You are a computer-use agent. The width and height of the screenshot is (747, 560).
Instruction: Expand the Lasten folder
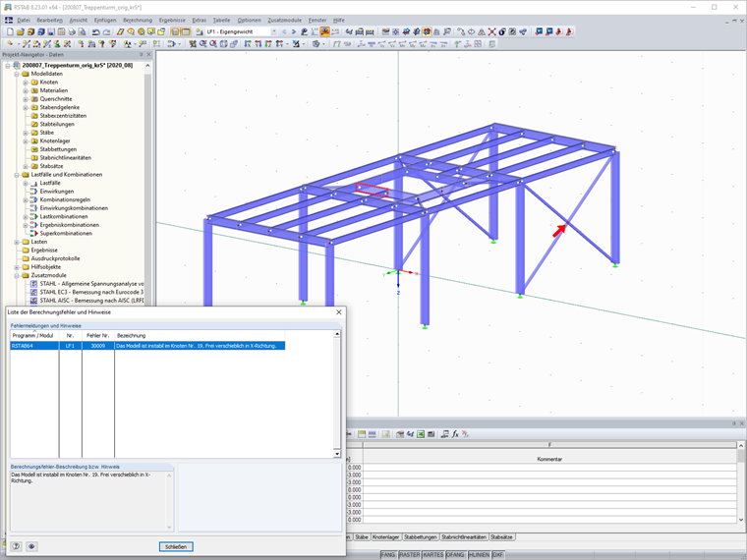pyautogui.click(x=17, y=242)
